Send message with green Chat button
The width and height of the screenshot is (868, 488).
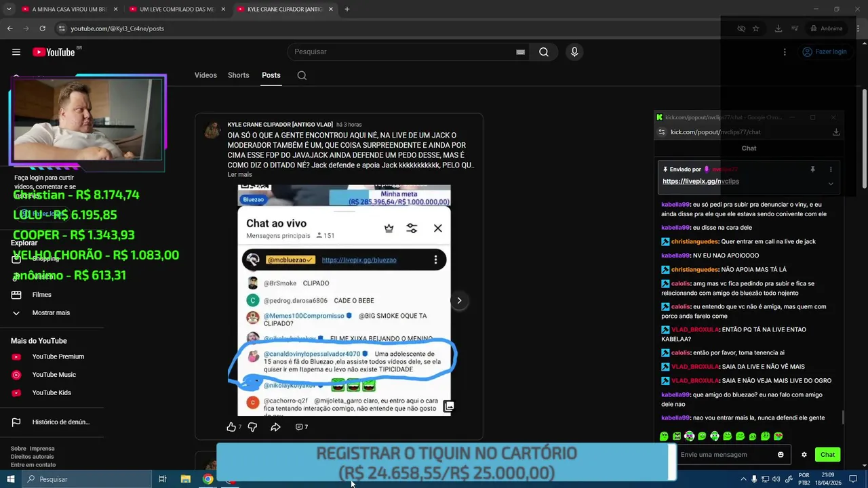pos(827,455)
